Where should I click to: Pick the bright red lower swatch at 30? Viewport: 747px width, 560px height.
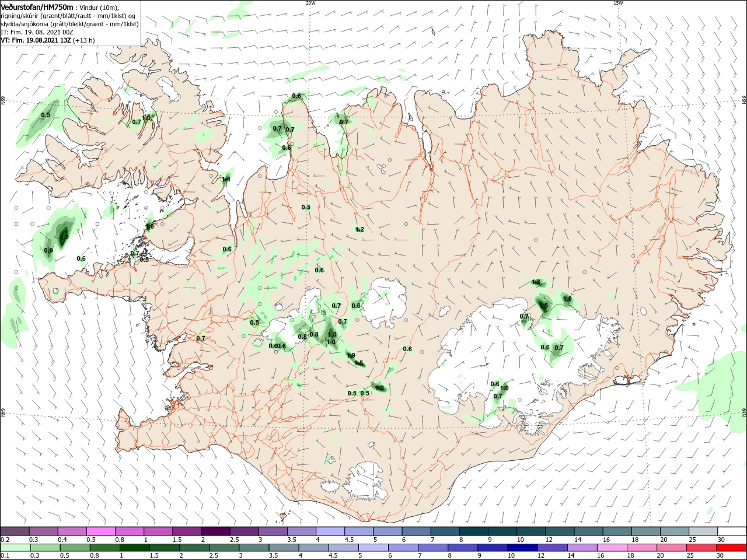732,548
